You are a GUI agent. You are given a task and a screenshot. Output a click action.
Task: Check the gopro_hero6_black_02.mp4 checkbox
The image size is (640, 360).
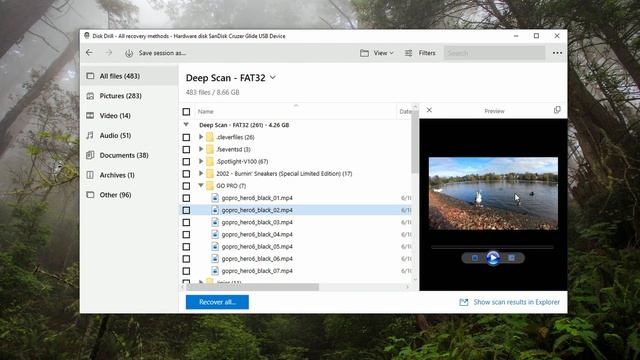[x=187, y=210]
